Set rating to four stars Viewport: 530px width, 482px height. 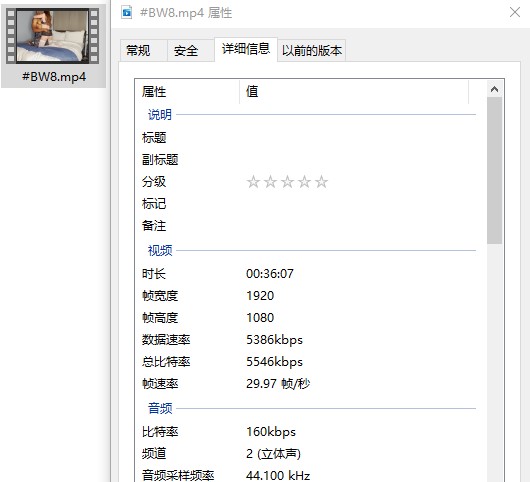coord(304,182)
